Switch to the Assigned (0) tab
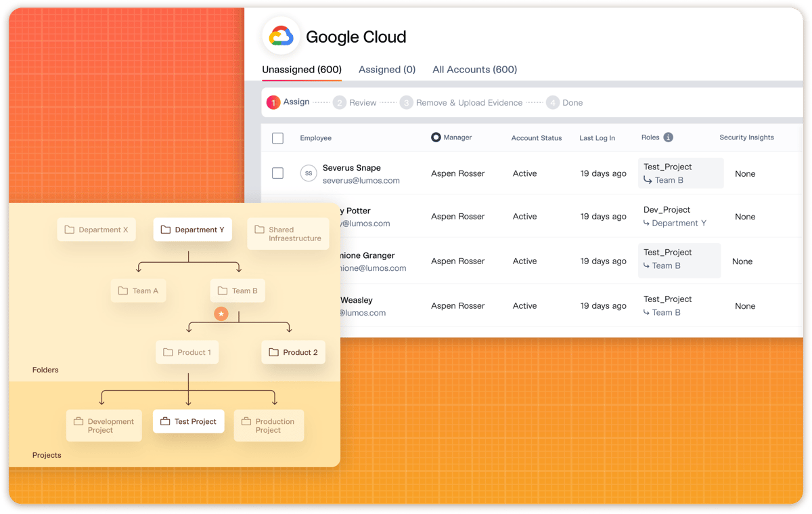812x514 pixels. [x=387, y=69]
